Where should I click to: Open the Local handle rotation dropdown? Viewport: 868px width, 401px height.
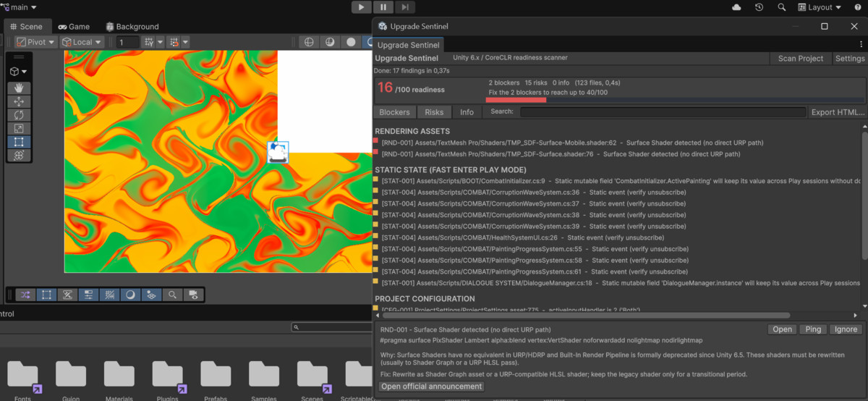click(x=82, y=42)
